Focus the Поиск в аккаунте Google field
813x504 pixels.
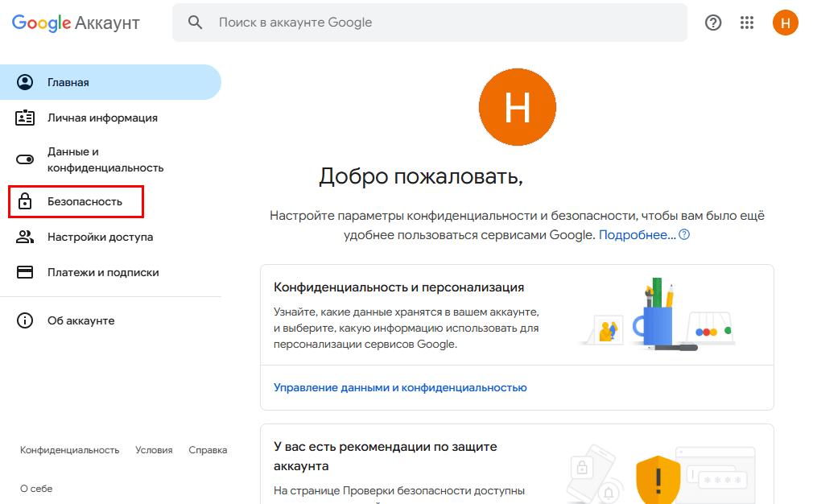tap(443, 23)
